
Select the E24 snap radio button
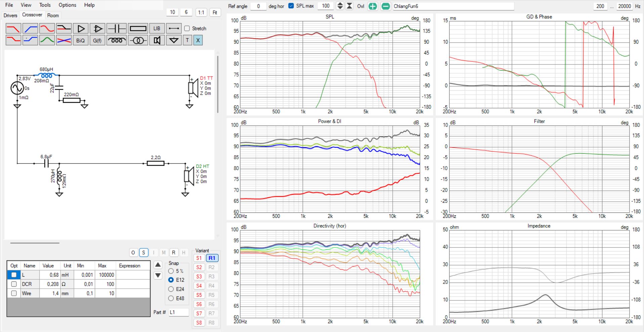pyautogui.click(x=171, y=289)
